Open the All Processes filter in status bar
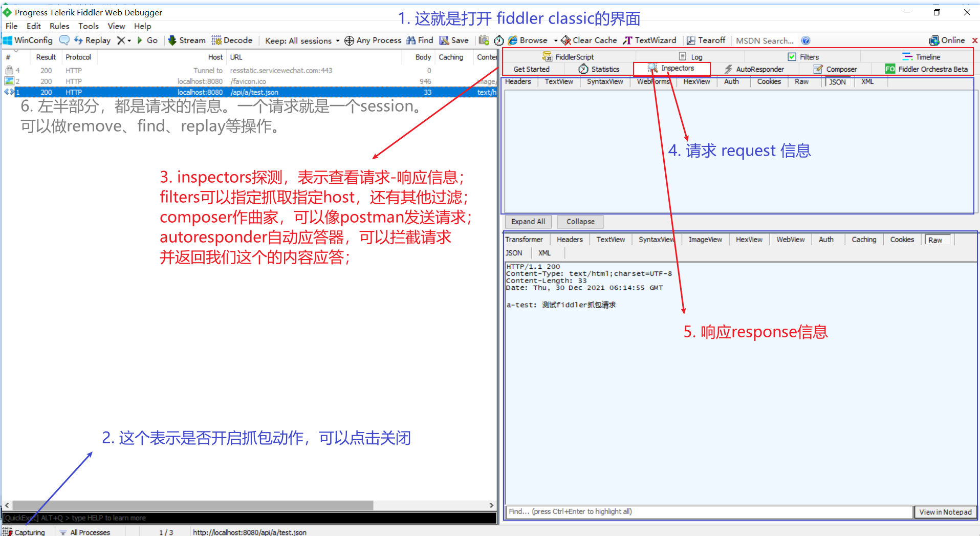The image size is (980, 536). [x=85, y=532]
